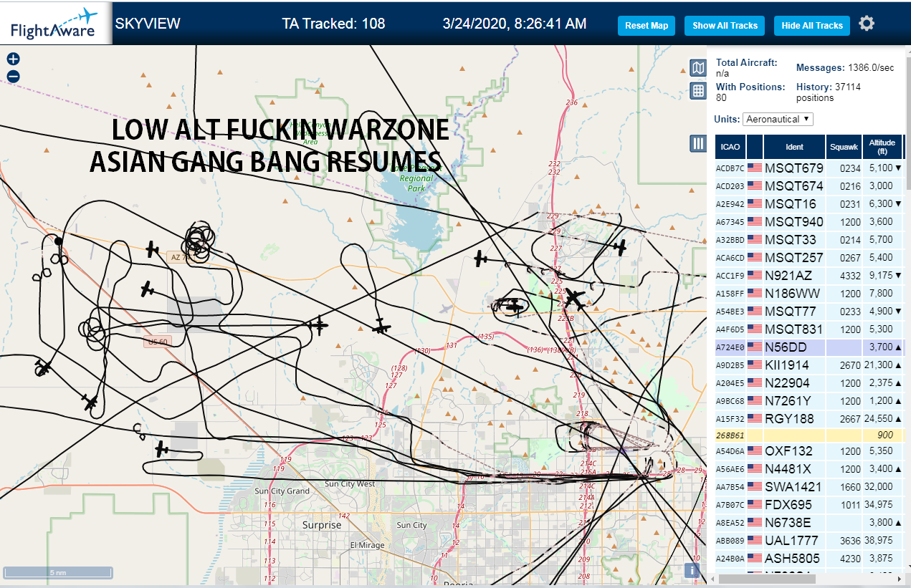Sort by the blank flag column header
Screen dimensions: 911x588
pyautogui.click(x=755, y=147)
